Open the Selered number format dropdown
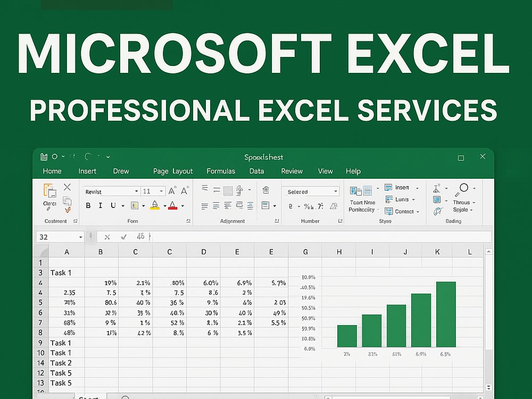This screenshot has width=532, height=399. point(336,192)
